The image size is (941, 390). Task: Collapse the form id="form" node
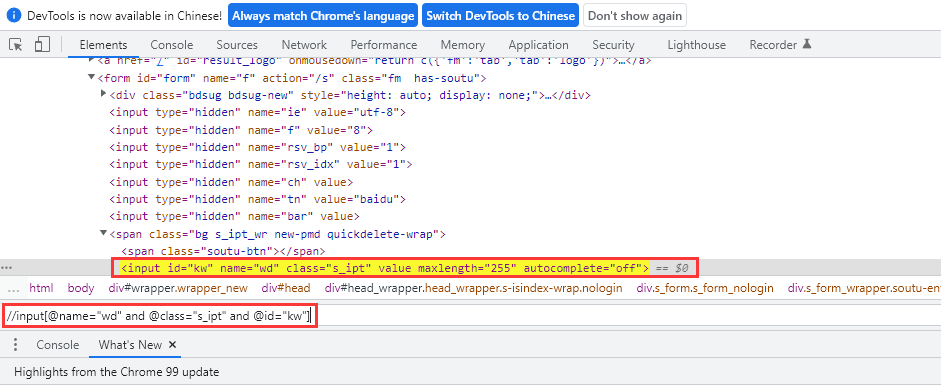point(92,77)
